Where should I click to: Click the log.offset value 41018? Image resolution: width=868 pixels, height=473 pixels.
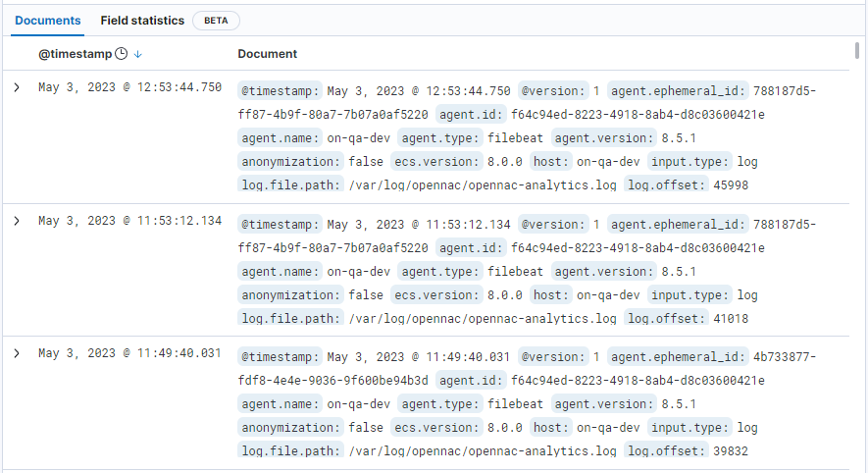[x=731, y=318]
